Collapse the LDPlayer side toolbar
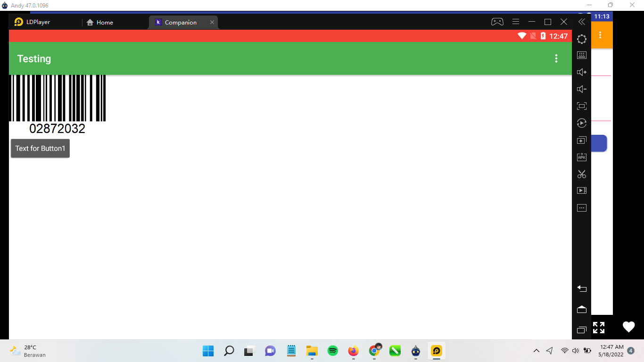 pos(582,22)
